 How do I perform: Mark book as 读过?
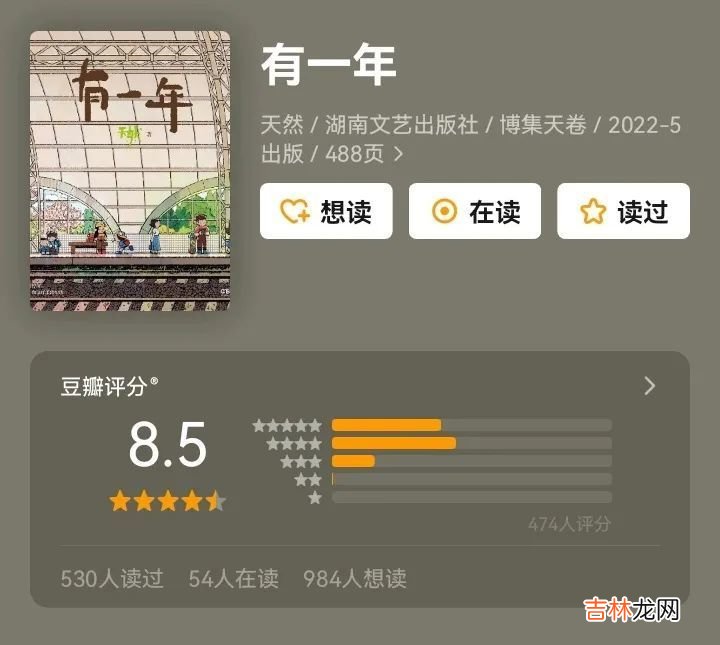tap(624, 211)
